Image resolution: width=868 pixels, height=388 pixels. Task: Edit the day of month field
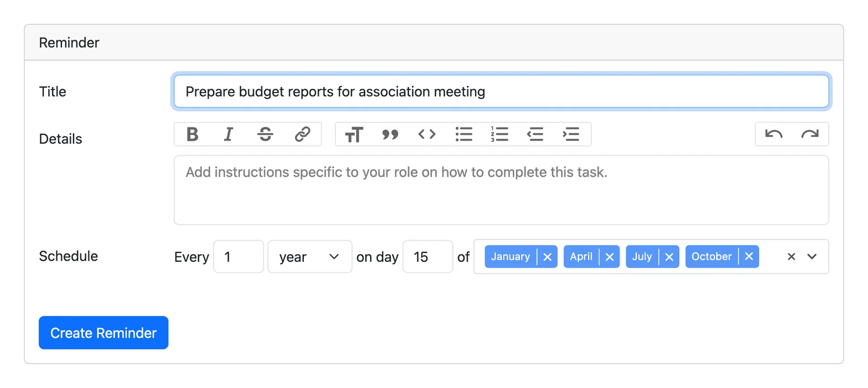click(x=428, y=257)
